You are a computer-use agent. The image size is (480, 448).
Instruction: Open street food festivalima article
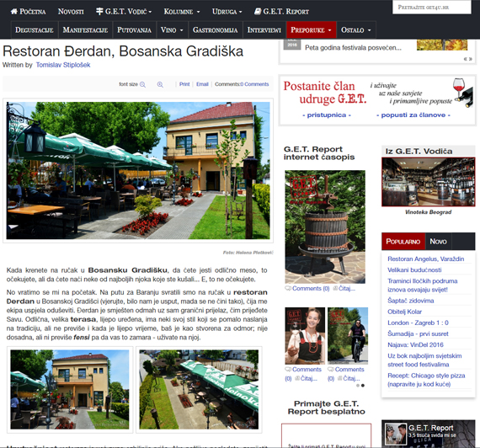pos(424,360)
